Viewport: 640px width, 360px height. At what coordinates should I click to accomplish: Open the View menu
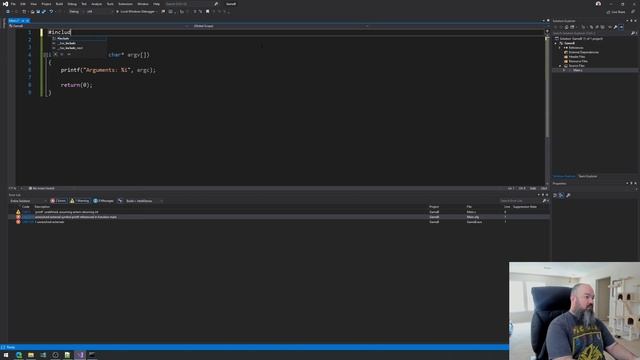[33, 4]
